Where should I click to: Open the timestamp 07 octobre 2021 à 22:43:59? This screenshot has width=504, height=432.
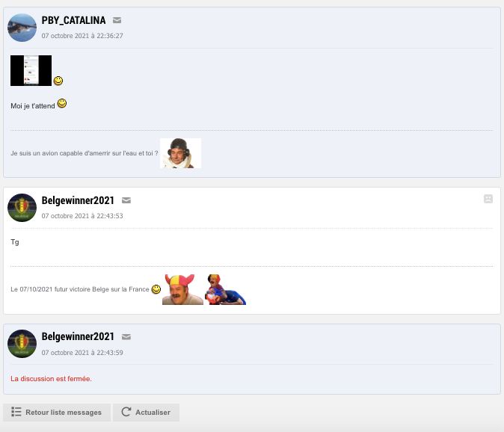[x=82, y=353]
